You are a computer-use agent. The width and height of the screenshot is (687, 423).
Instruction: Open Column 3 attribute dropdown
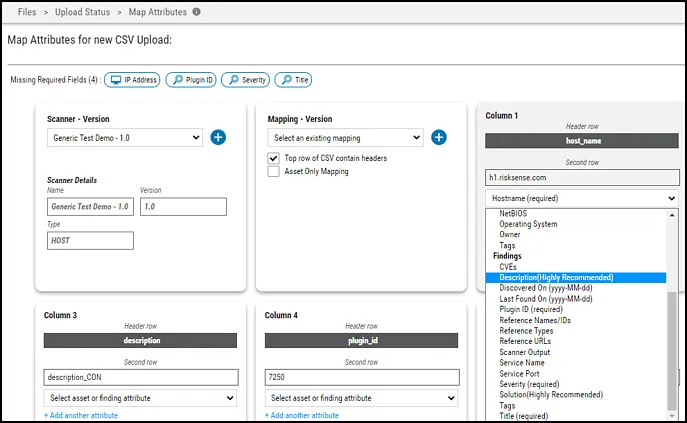click(x=140, y=398)
